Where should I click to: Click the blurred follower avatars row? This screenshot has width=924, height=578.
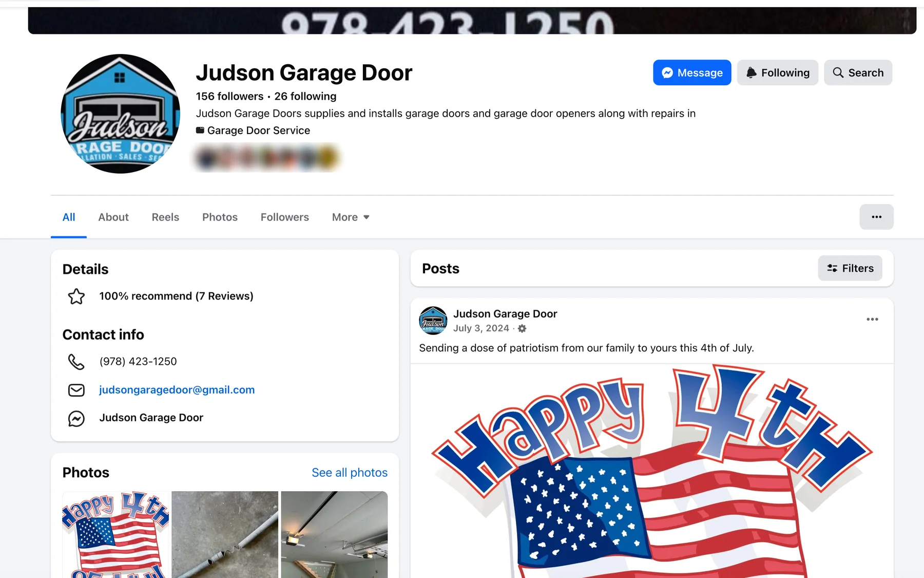pos(267,158)
